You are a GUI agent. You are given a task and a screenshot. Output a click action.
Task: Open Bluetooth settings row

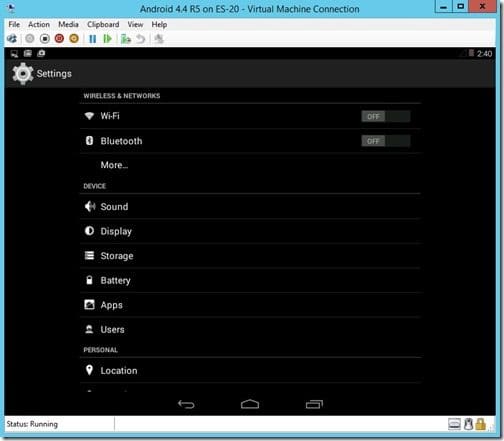pos(250,141)
